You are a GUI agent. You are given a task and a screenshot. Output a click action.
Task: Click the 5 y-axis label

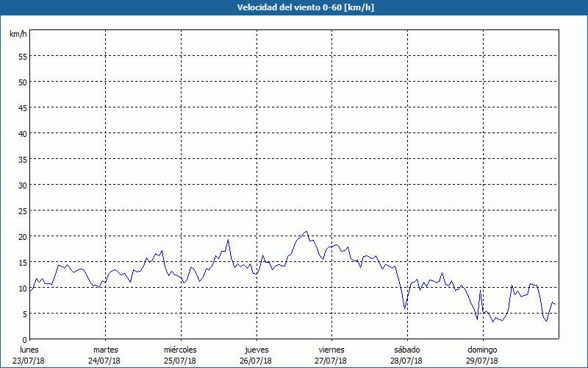[25, 314]
